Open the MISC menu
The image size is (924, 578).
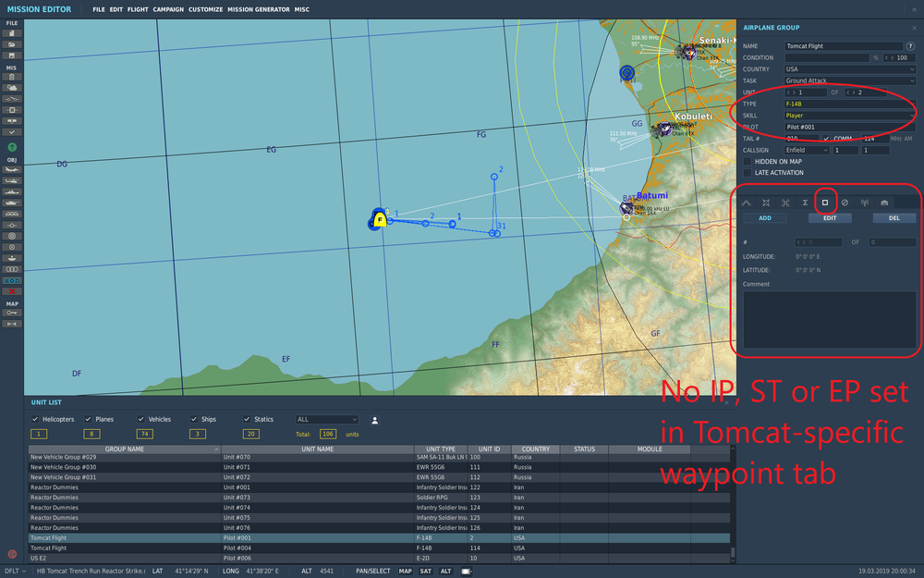click(x=302, y=9)
